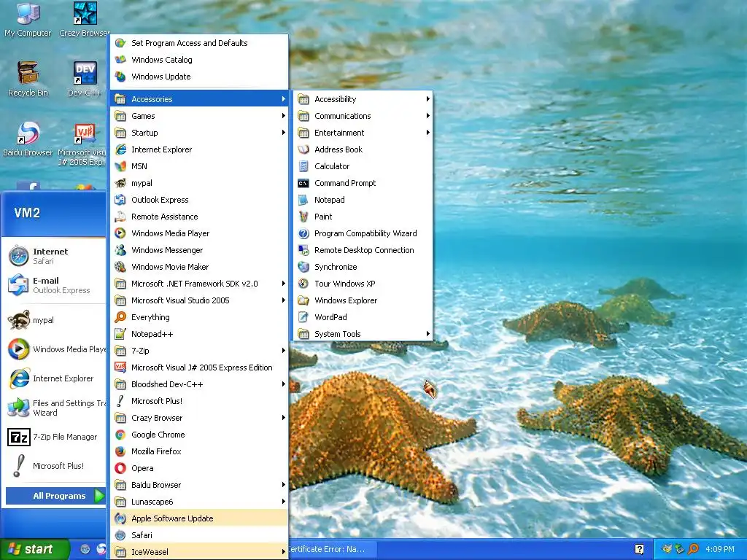The height and width of the screenshot is (560, 747).
Task: Select the highlighted Accessories menu entry
Action: click(200, 99)
